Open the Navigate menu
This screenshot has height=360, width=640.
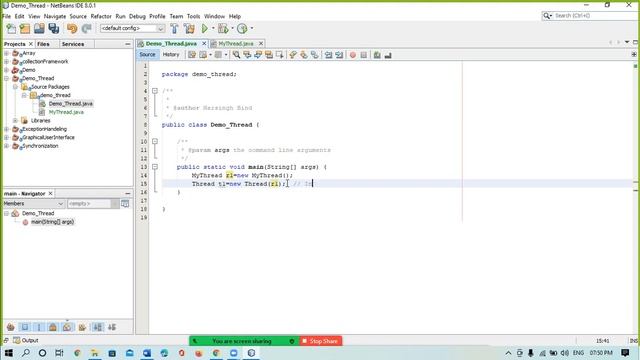pos(55,16)
